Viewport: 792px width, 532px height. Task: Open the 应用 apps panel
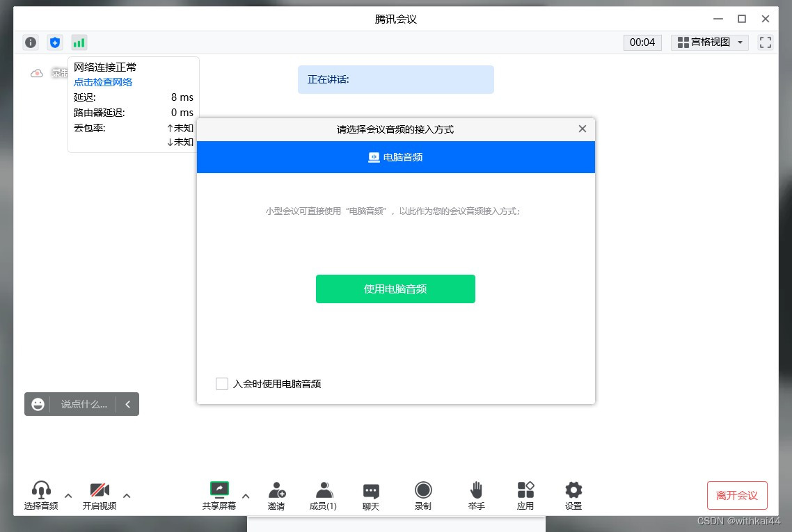click(x=525, y=494)
